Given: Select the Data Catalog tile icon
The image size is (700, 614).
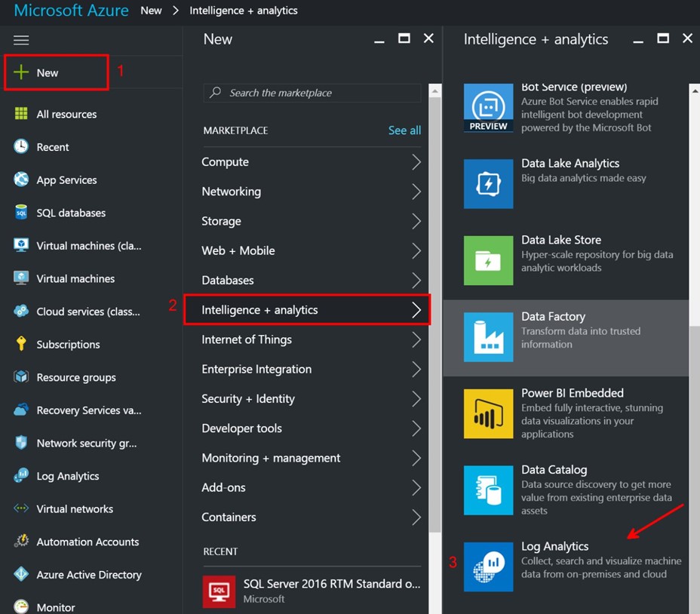Looking at the screenshot, I should pos(488,490).
